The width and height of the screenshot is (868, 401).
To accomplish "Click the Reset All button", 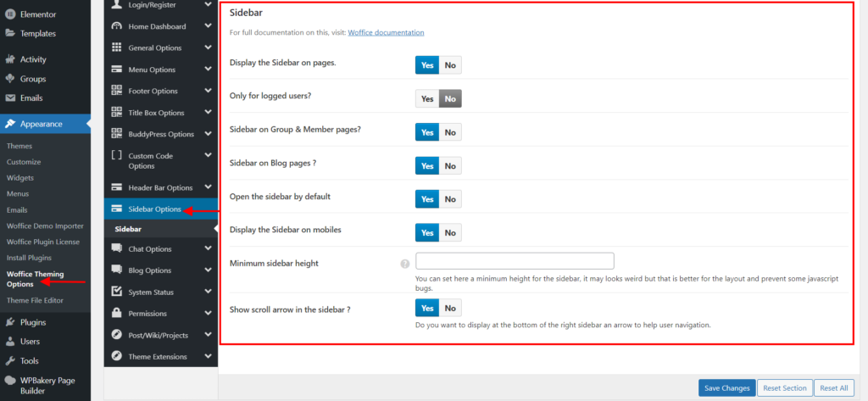I will [832, 388].
